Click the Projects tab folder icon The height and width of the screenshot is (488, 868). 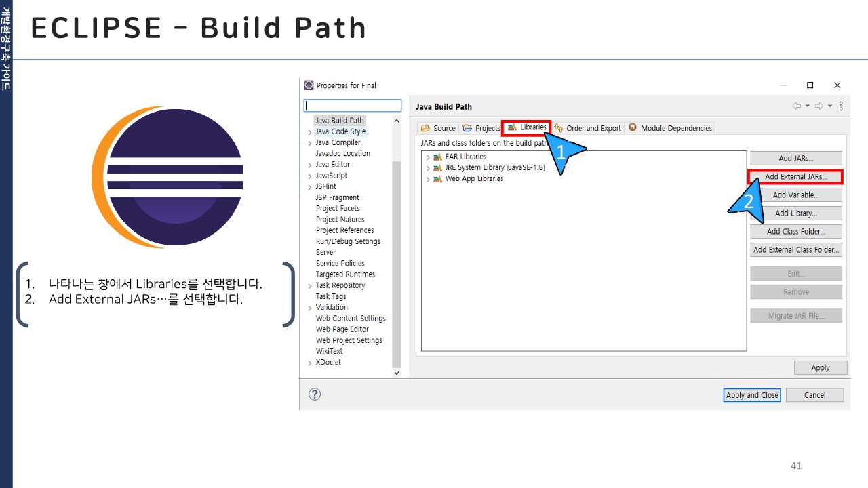tap(468, 128)
